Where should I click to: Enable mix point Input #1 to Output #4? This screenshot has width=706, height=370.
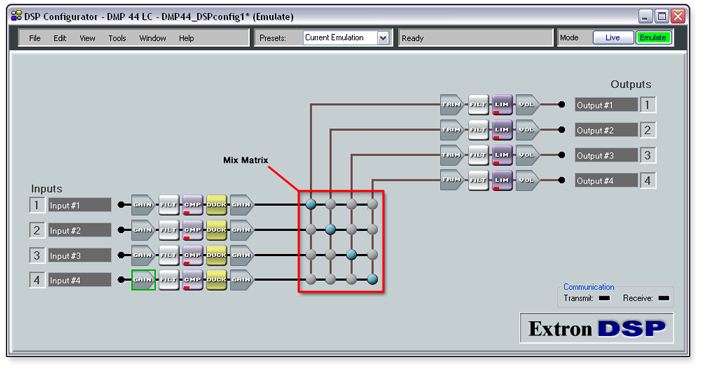[372, 204]
